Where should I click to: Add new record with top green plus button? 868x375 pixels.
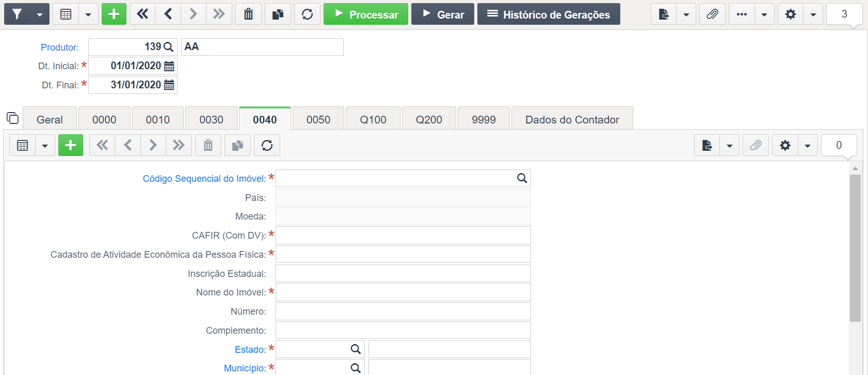114,14
